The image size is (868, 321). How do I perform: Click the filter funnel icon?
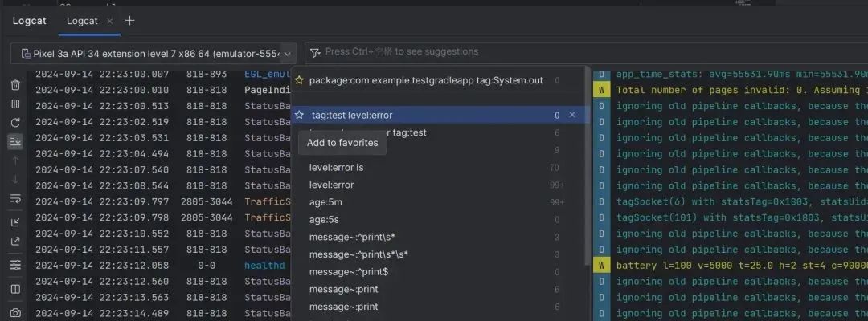click(315, 52)
